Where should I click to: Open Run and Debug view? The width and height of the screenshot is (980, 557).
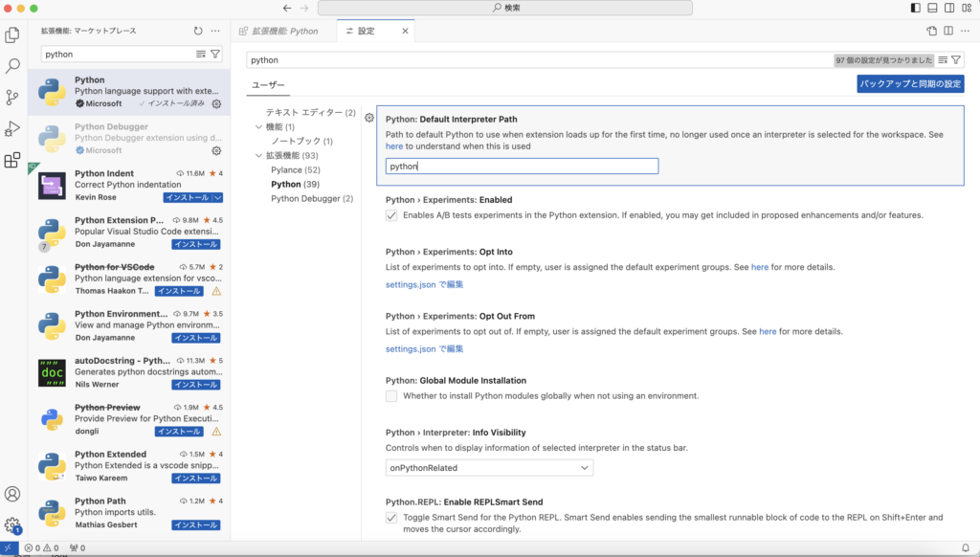[12, 128]
